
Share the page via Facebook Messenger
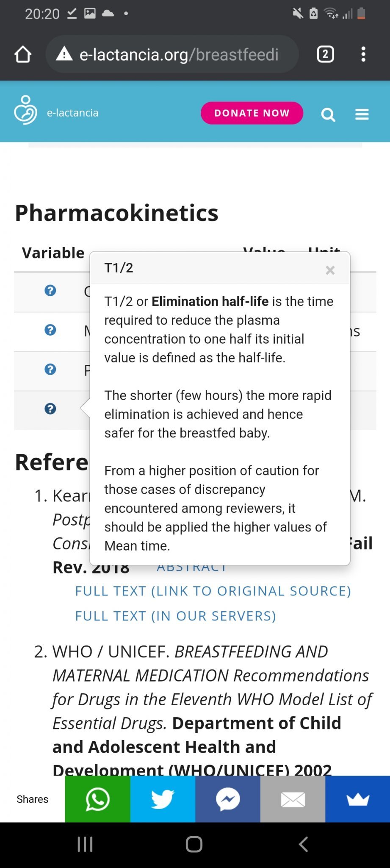pyautogui.click(x=228, y=799)
